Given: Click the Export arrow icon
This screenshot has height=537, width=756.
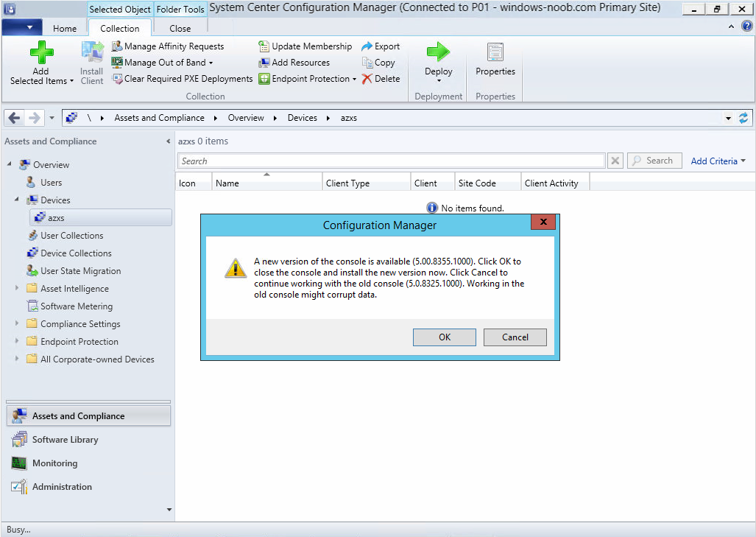Looking at the screenshot, I should point(367,46).
